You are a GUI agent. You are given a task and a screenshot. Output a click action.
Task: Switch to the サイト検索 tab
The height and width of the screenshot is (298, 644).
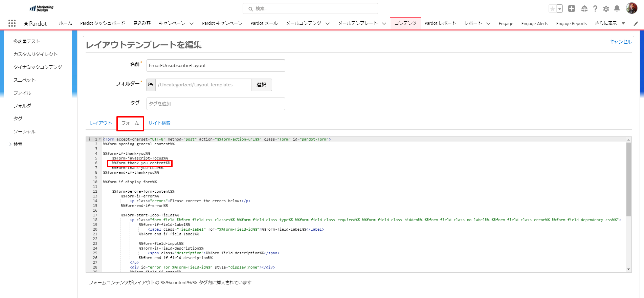[159, 123]
